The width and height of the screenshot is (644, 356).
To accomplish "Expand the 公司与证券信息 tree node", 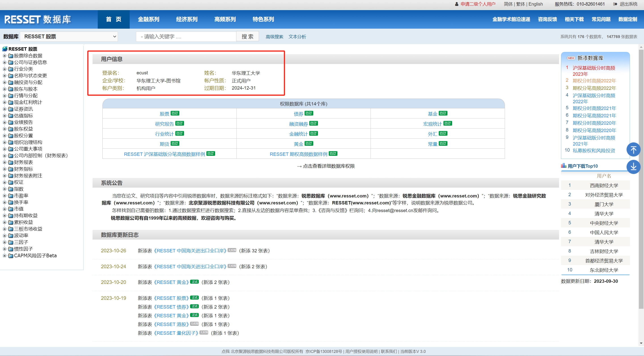I will [x=4, y=62].
